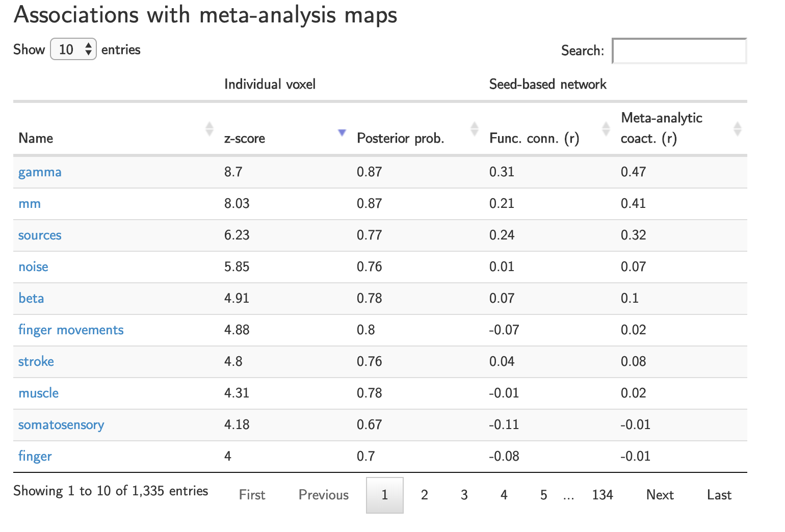Click the Last page button
Viewport: 785px width, 532px height.
tap(719, 495)
